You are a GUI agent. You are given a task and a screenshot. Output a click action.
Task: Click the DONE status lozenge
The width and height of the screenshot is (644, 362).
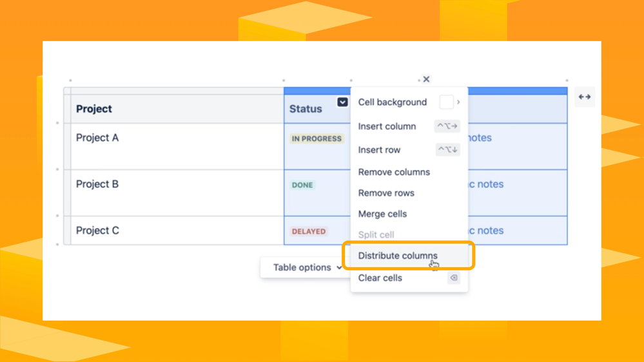pos(302,185)
